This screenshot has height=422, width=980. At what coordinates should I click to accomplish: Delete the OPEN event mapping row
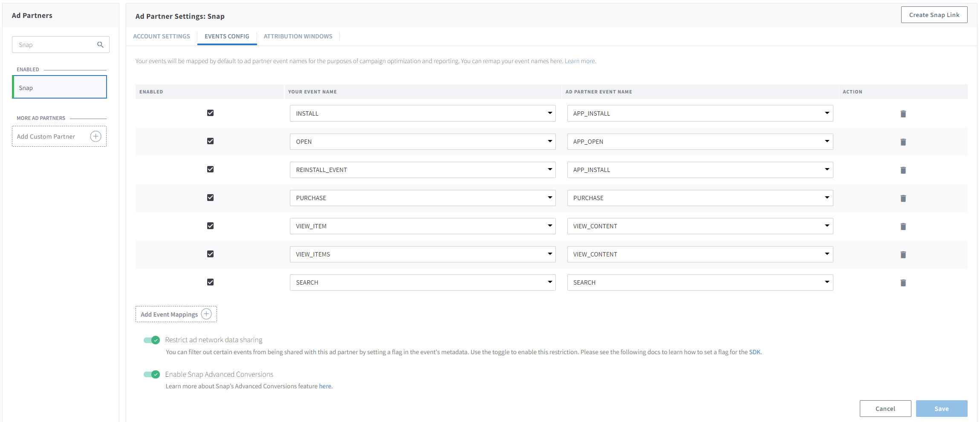[903, 142]
